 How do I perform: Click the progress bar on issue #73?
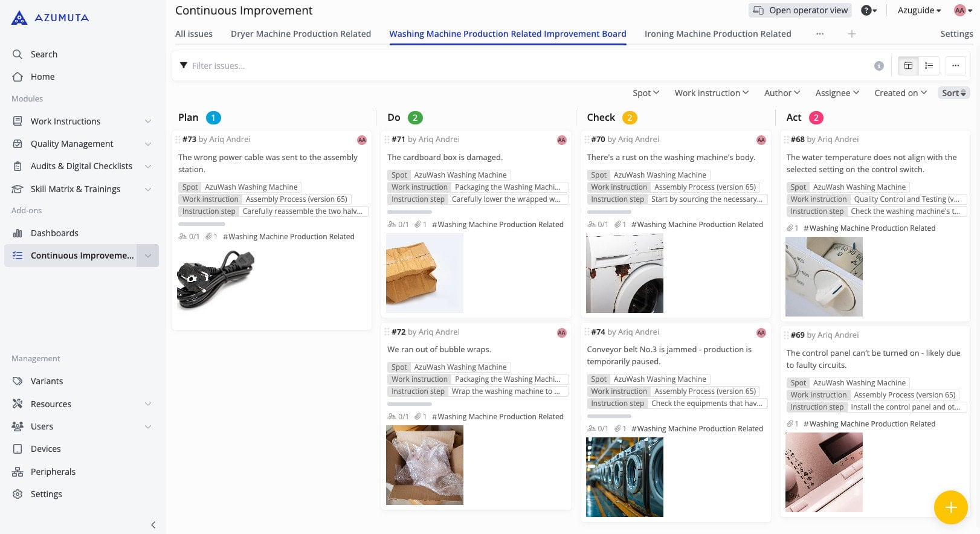(x=202, y=224)
